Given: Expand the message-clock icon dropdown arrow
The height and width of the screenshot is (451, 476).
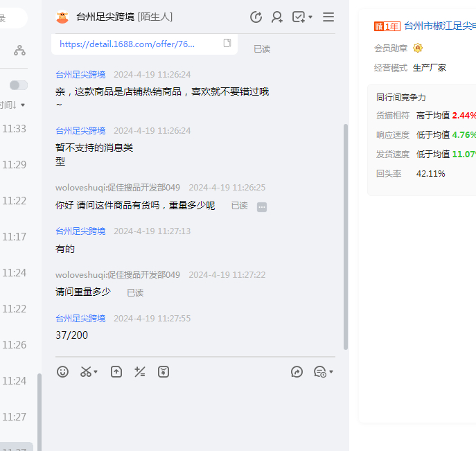Looking at the screenshot, I should click(331, 372).
